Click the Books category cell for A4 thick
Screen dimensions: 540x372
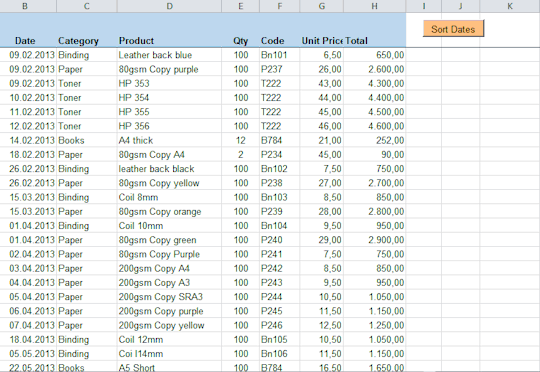click(x=87, y=141)
